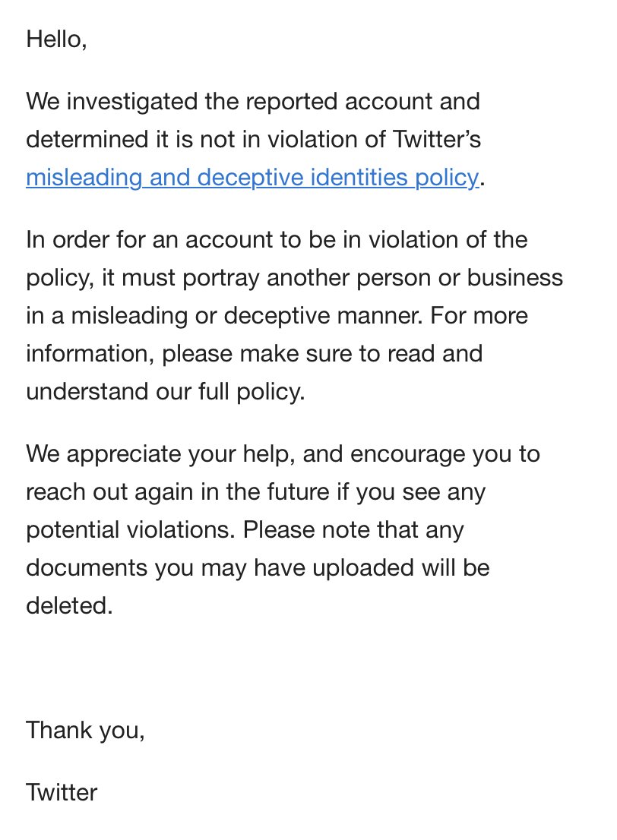This screenshot has width=617, height=840.
Task: Click the "Hello," greeting text
Action: click(x=56, y=39)
